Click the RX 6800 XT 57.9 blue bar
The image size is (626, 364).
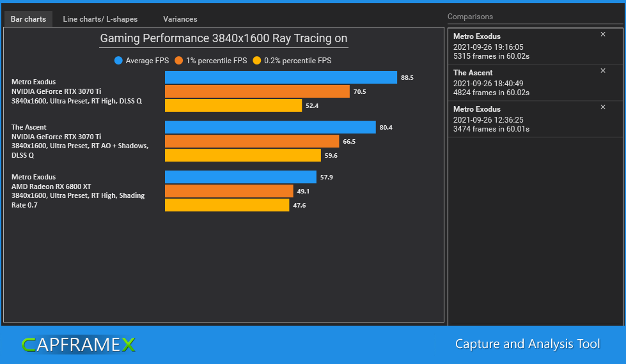(240, 177)
